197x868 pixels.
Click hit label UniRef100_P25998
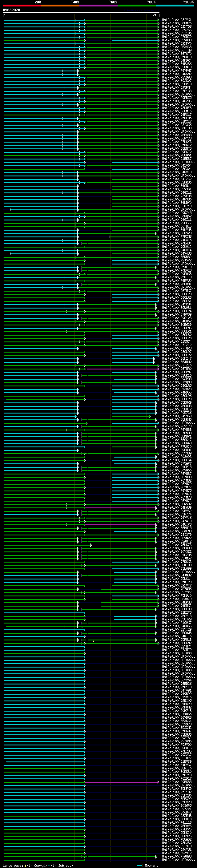(177, 78)
